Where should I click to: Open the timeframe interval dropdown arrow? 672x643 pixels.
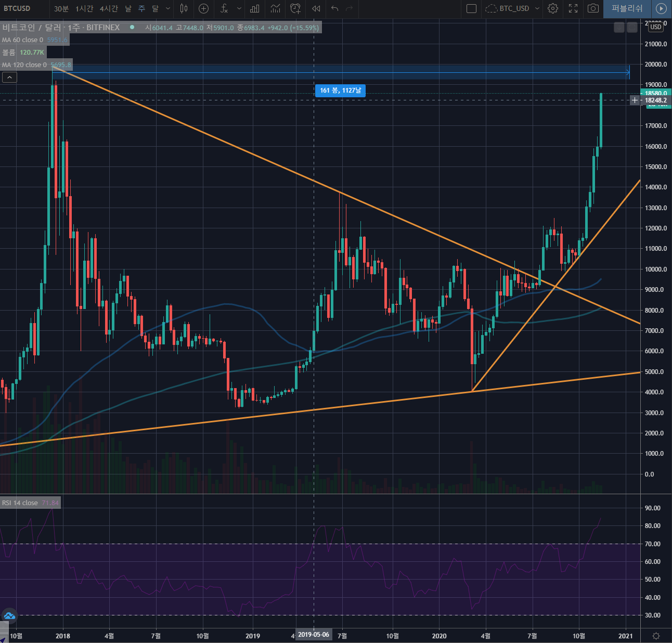pyautogui.click(x=167, y=8)
